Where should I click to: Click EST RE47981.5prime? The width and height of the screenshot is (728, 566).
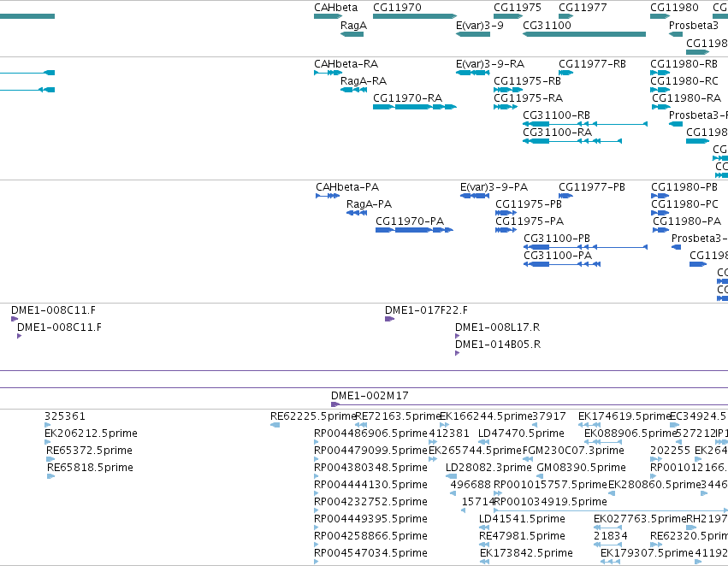(484, 545)
